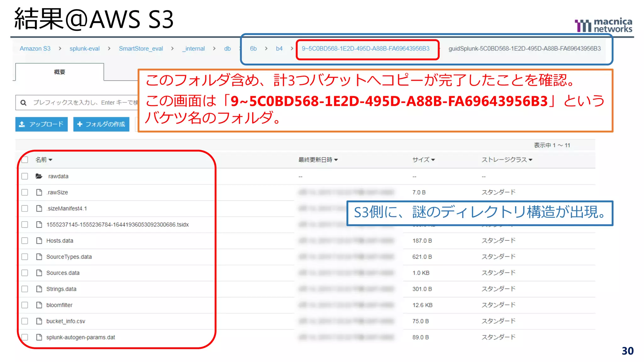Tick the checkbox for SourceTypes.data
The image size is (644, 362).
tap(25, 257)
